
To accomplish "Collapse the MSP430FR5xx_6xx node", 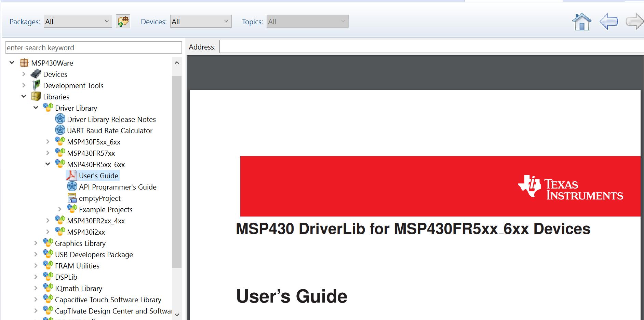I will click(48, 164).
